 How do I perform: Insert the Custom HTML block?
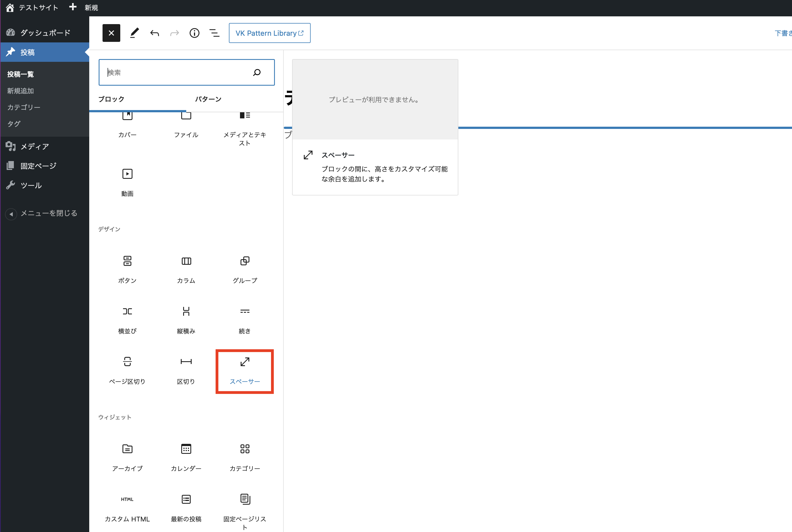127,508
